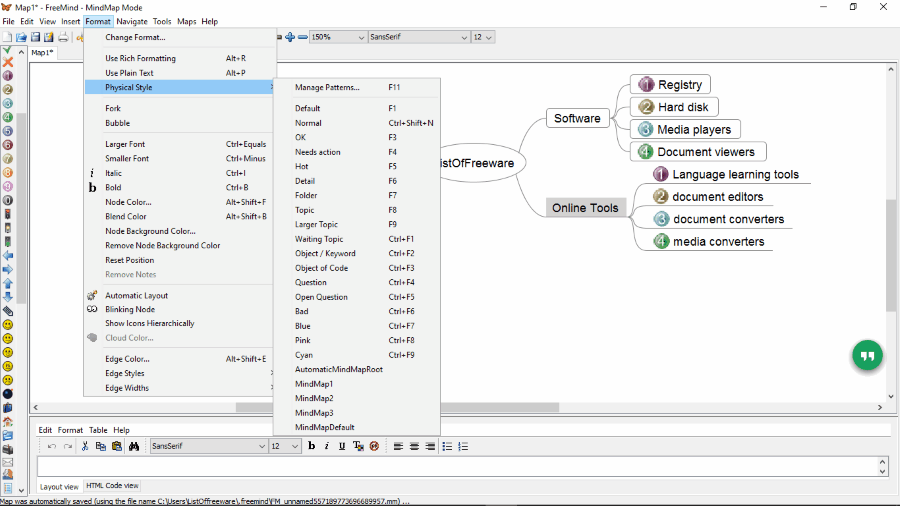The height and width of the screenshot is (506, 900).
Task: Open the note editor SansSerif font dropdown
Action: [262, 446]
